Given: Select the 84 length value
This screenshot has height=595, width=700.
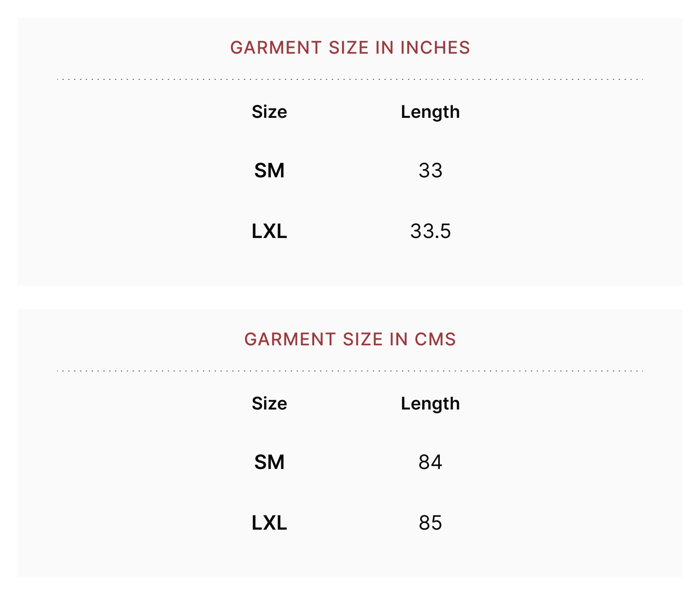Looking at the screenshot, I should pos(430,462).
